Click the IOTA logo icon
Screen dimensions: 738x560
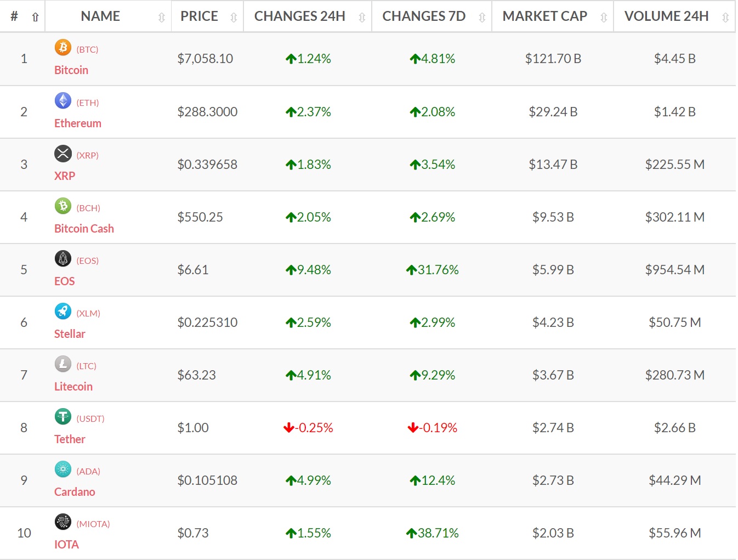(x=63, y=522)
